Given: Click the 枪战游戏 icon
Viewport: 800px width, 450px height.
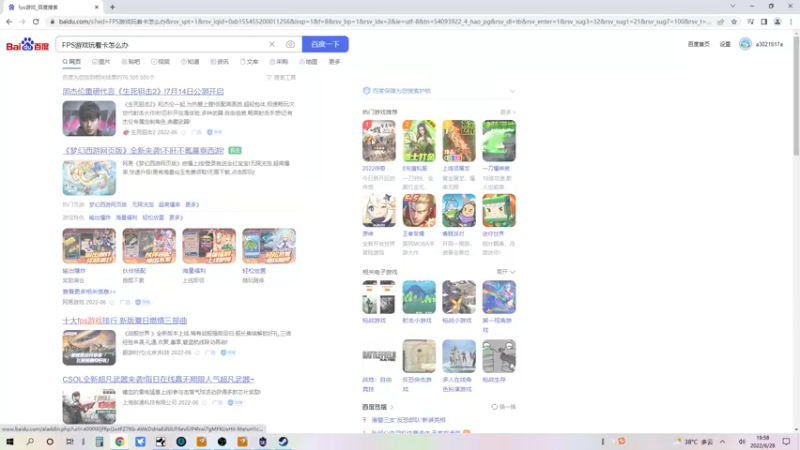Looking at the screenshot, I should click(379, 297).
